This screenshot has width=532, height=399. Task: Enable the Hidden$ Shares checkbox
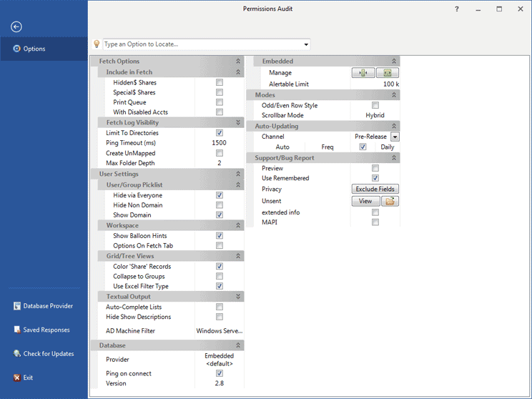(x=220, y=82)
